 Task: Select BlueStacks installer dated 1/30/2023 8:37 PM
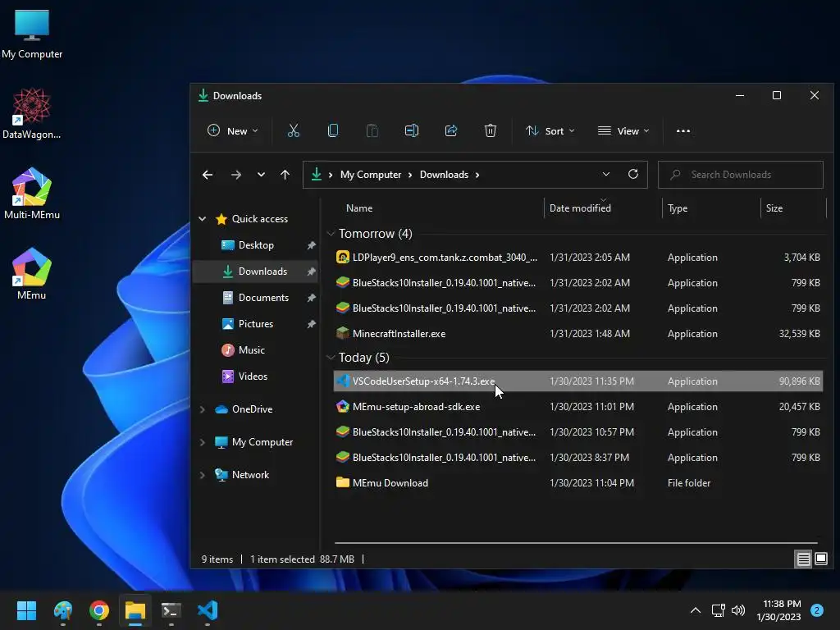tap(578, 458)
